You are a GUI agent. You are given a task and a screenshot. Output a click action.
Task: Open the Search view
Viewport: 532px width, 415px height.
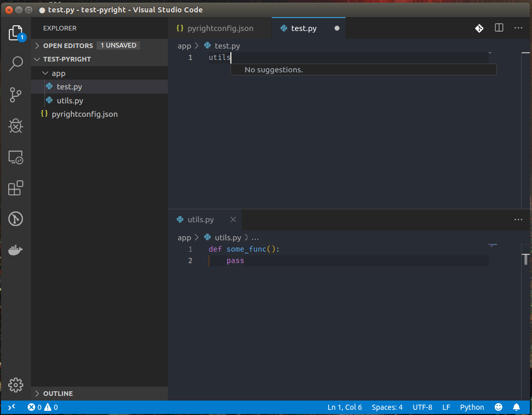click(15, 64)
